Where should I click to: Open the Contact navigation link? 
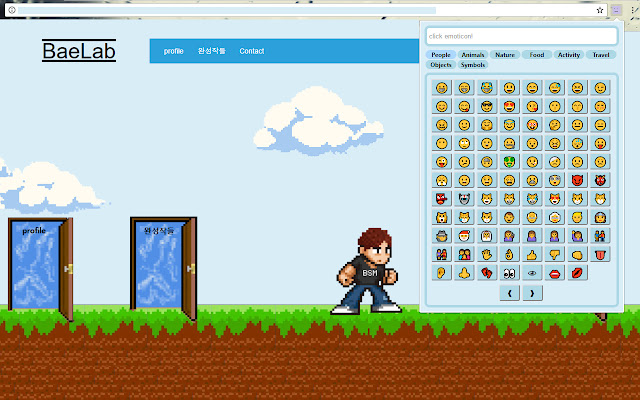pos(252,51)
